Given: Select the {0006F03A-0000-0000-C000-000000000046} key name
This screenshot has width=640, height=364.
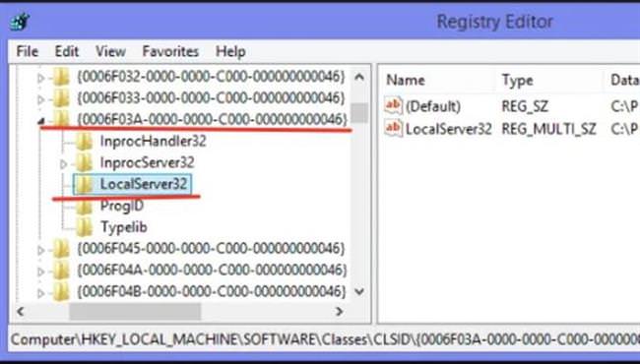Looking at the screenshot, I should (212, 119).
